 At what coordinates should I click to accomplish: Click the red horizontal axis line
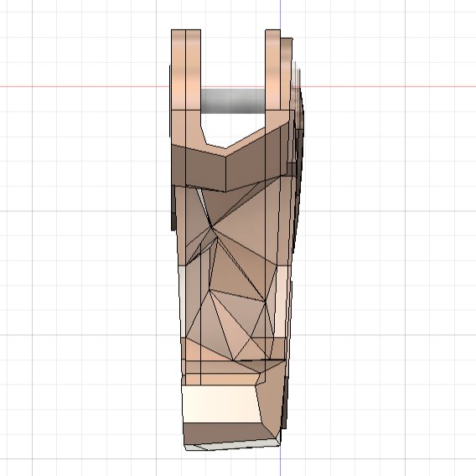point(85,86)
